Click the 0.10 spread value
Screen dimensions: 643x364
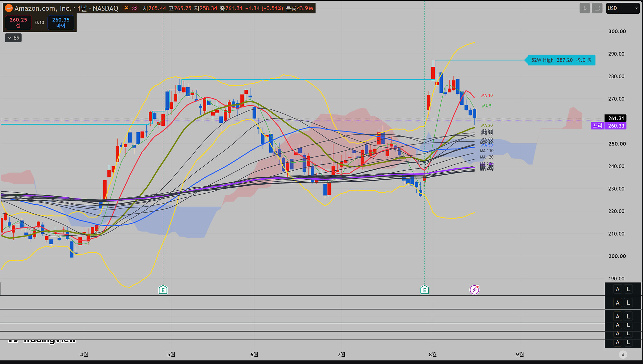(x=40, y=22)
